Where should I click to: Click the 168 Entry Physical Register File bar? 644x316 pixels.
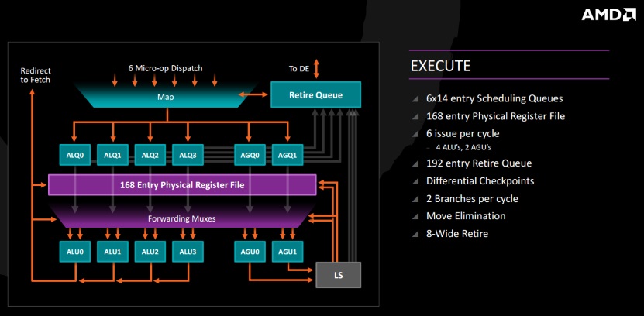[182, 184]
